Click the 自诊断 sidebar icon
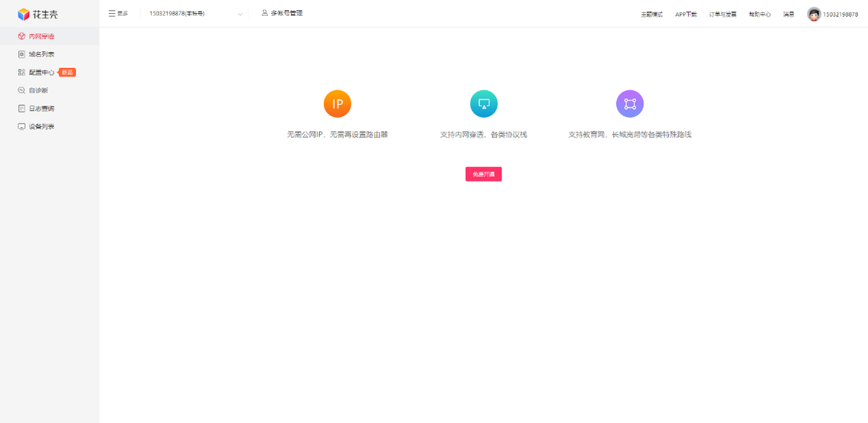The height and width of the screenshot is (423, 868). click(22, 90)
